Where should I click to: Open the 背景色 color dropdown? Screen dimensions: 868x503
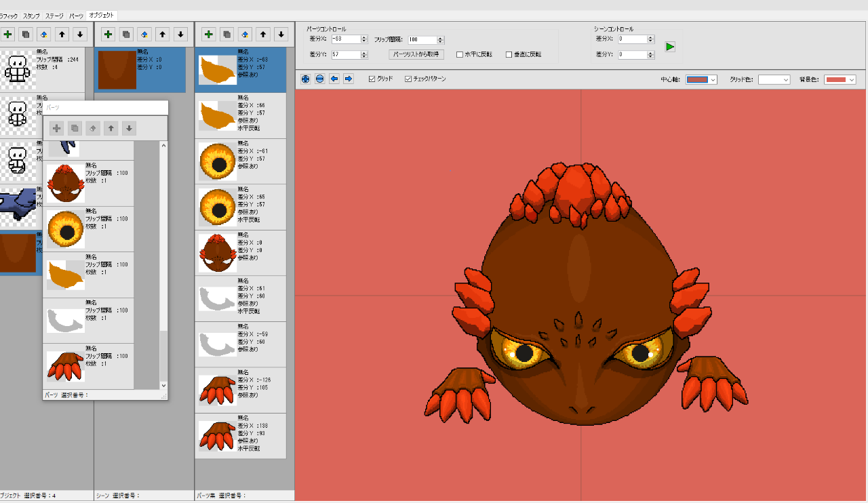[x=840, y=80]
